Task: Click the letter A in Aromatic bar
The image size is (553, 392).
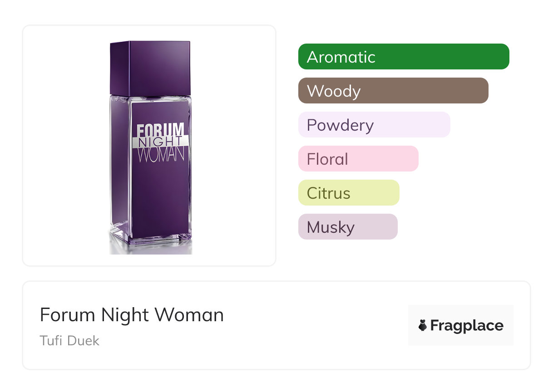Action: coord(312,57)
